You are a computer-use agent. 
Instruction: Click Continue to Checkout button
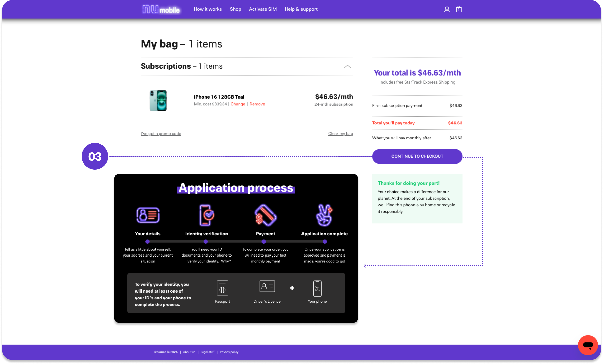417,156
